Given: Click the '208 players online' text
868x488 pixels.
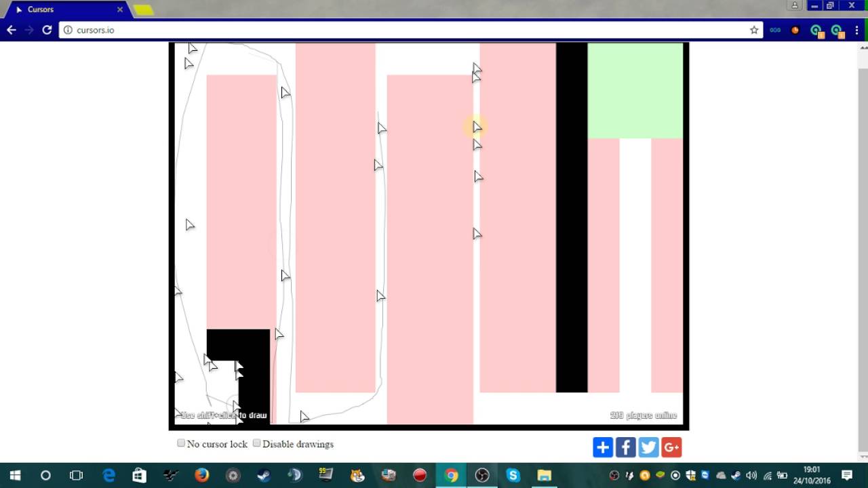Looking at the screenshot, I should (644, 415).
